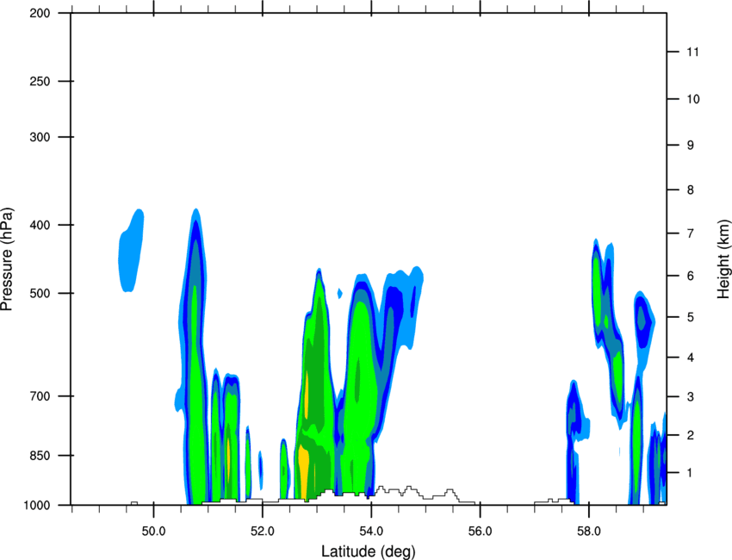Pick the 11 km height label
This screenshot has height=560, width=732.
[693, 52]
